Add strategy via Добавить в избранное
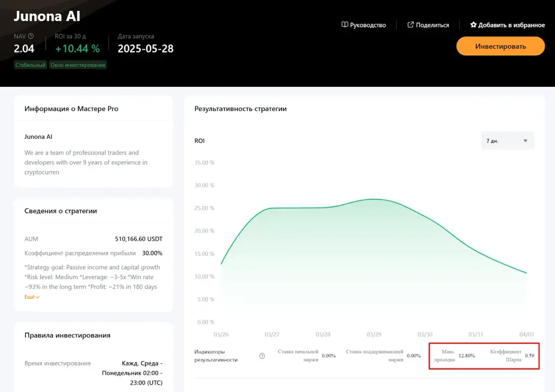The width and height of the screenshot is (555, 392). click(x=507, y=25)
